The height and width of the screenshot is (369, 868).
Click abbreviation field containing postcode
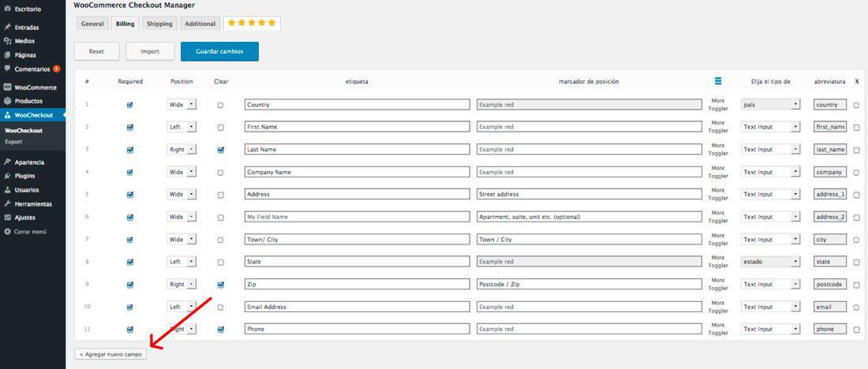pyautogui.click(x=830, y=285)
